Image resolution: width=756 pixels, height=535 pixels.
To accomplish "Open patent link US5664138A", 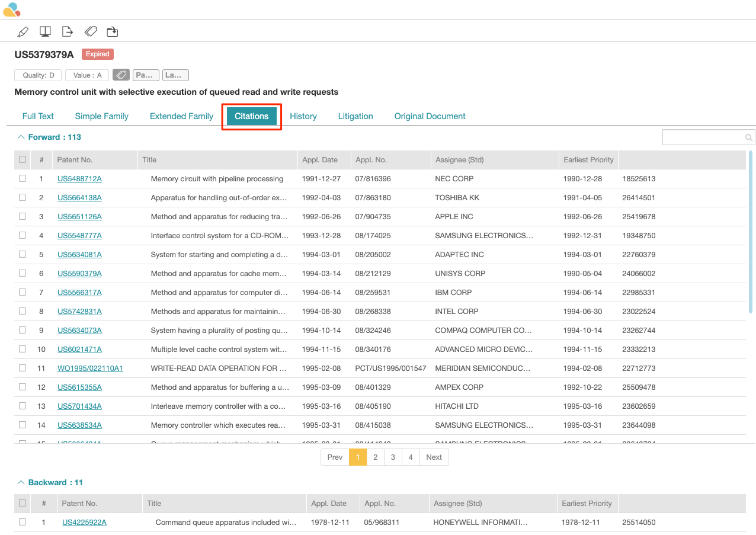I will pyautogui.click(x=79, y=198).
